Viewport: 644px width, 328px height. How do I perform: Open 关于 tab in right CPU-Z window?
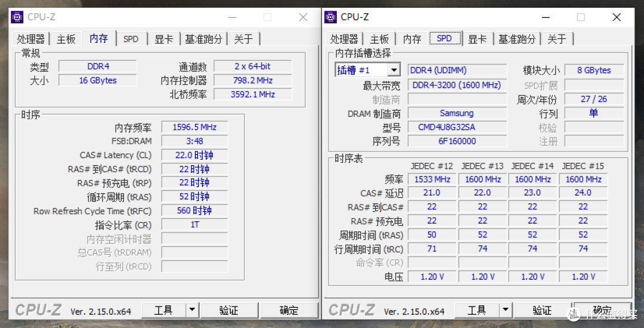(557, 39)
